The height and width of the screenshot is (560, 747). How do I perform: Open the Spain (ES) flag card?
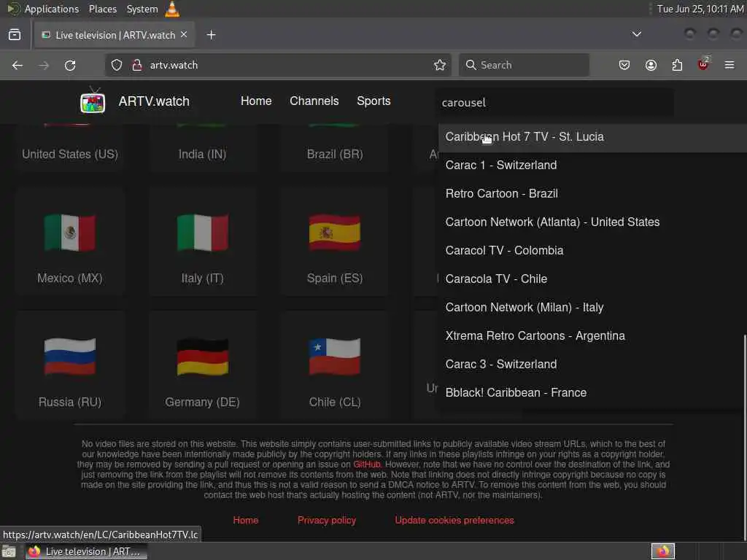[x=335, y=242]
